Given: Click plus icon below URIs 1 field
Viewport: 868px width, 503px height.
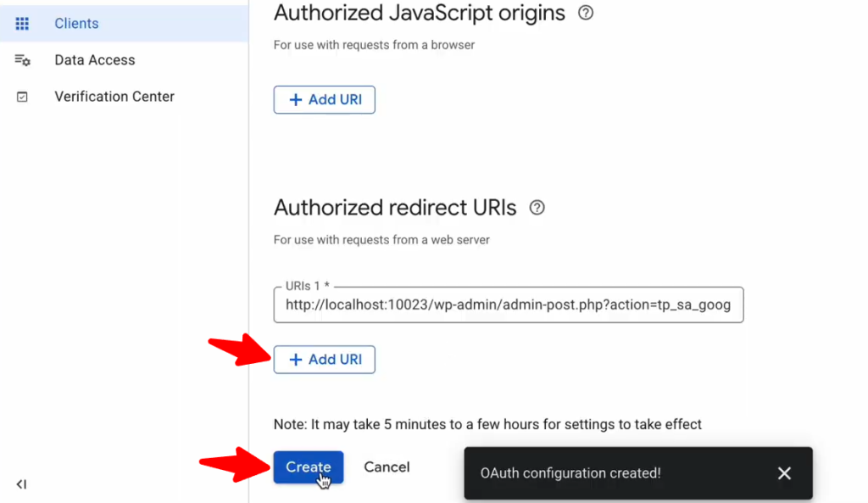Looking at the screenshot, I should [x=296, y=360].
